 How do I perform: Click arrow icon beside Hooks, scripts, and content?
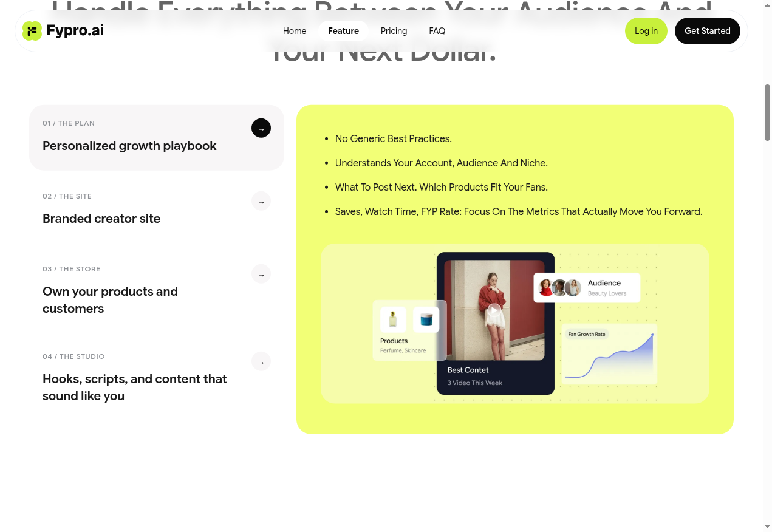(x=261, y=361)
